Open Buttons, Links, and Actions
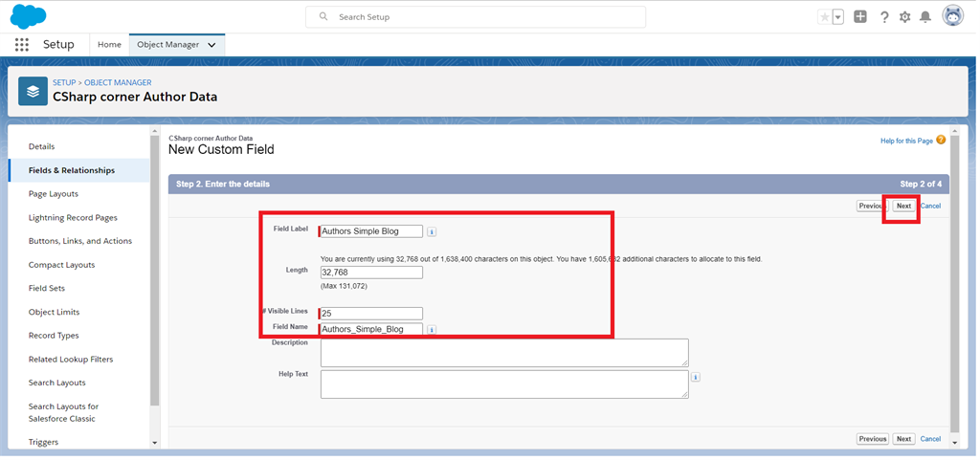 click(x=79, y=241)
